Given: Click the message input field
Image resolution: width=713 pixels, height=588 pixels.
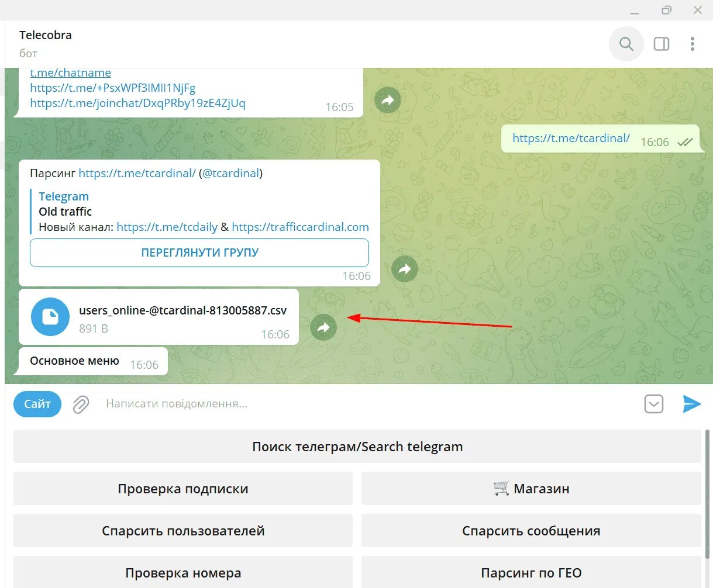Looking at the screenshot, I should point(368,404).
